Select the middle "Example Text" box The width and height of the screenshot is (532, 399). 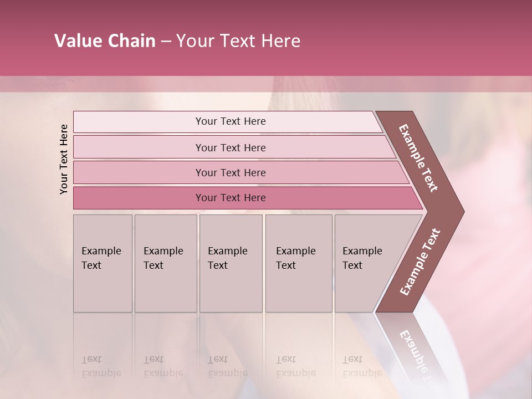click(230, 263)
